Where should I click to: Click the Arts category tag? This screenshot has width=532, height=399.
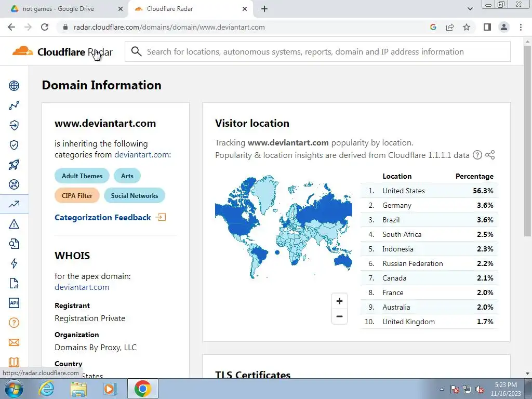(127, 176)
